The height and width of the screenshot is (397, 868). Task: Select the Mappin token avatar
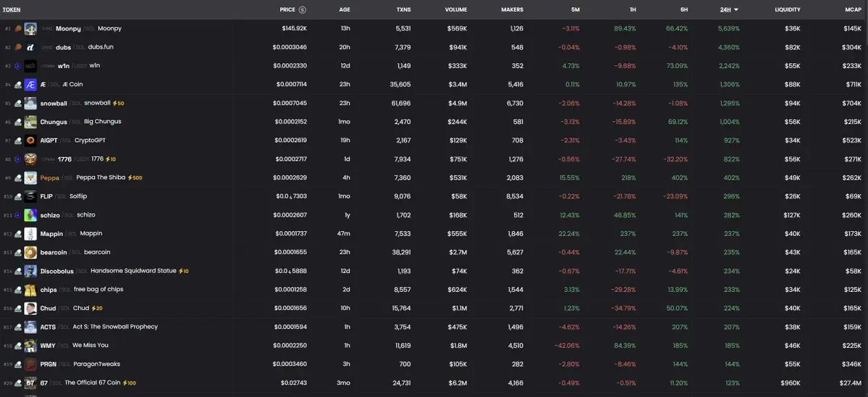[30, 234]
